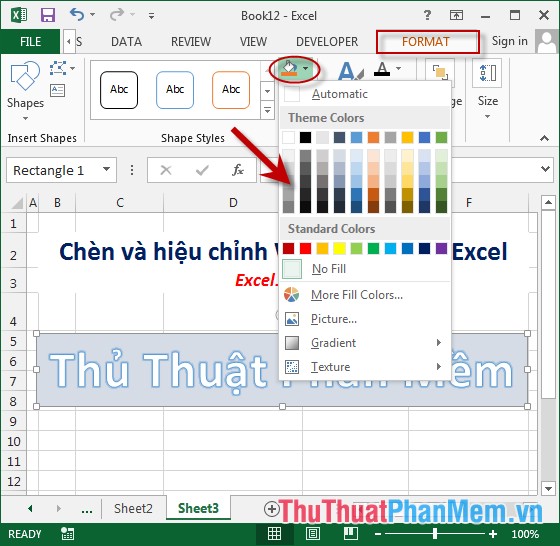Click the WordArt Quick Styles A icon
The height and width of the screenshot is (546, 560).
click(x=350, y=71)
